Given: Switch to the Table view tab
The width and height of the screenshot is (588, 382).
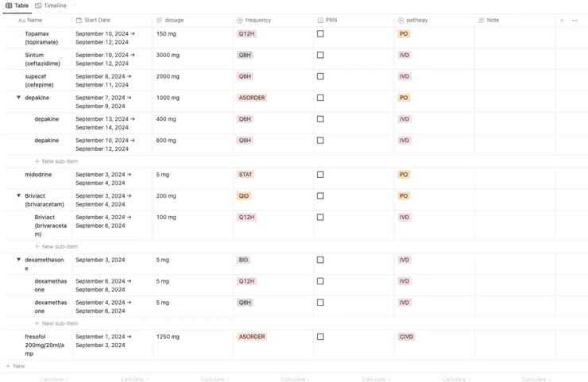Looking at the screenshot, I should point(17,6).
